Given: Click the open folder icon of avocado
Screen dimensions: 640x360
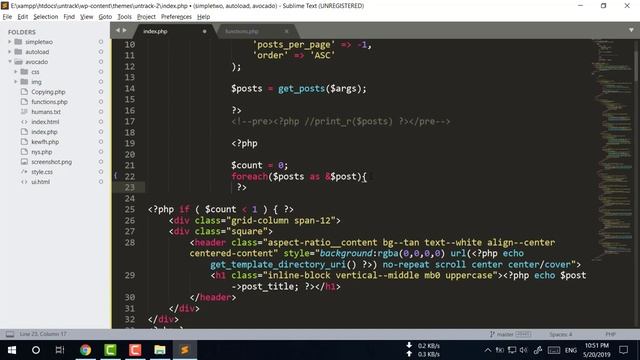Looking at the screenshot, I should tap(18, 62).
